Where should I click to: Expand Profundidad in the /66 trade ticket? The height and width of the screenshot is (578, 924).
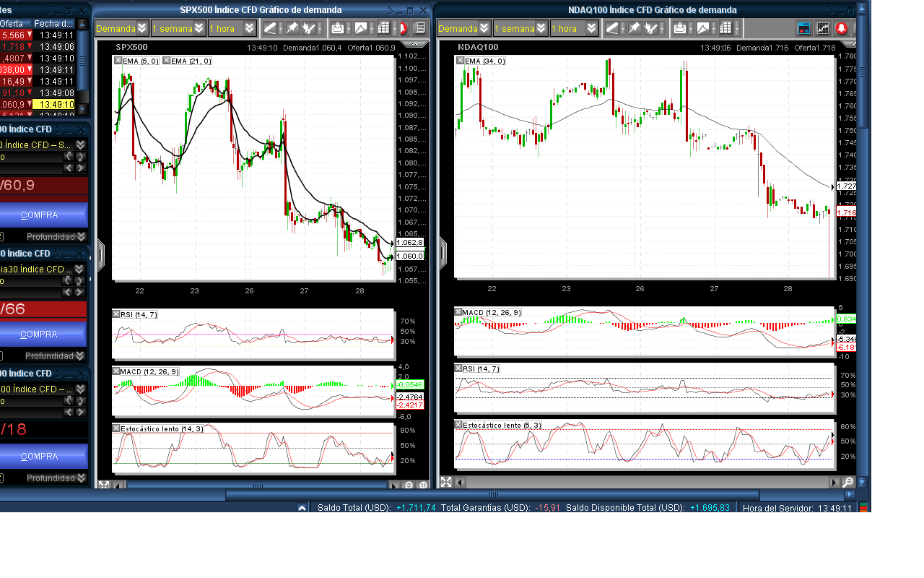55,356
